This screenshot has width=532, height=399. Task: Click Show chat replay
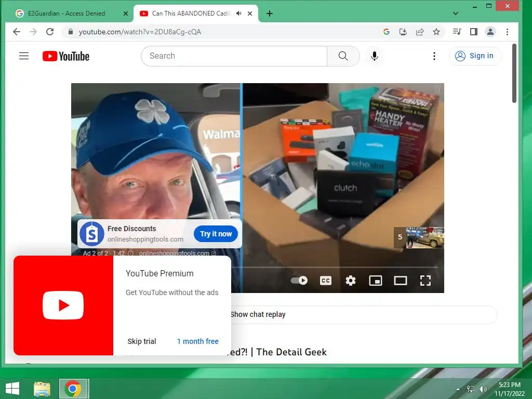258,314
